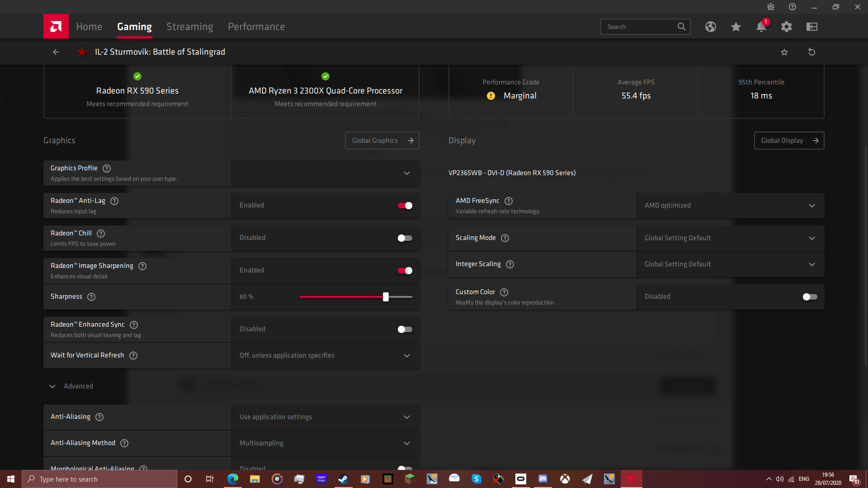This screenshot has height=488, width=868.
Task: Switch to the Performance tab
Action: tap(256, 27)
